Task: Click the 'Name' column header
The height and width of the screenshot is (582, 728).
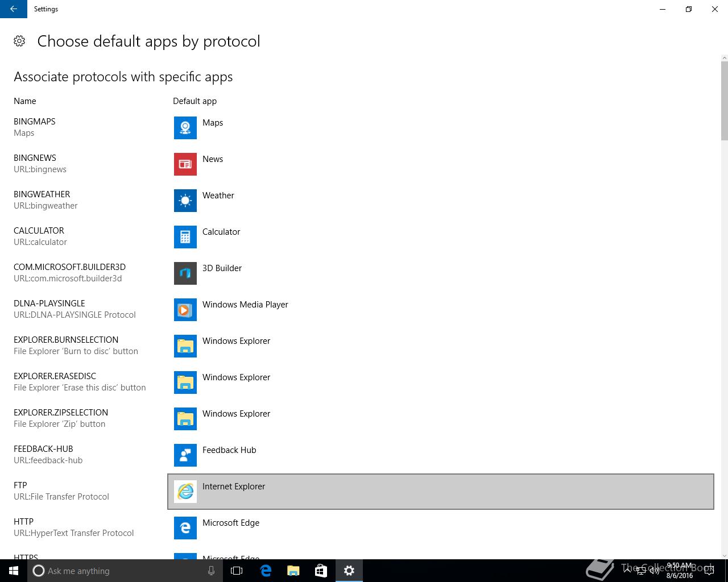Action: pyautogui.click(x=24, y=101)
